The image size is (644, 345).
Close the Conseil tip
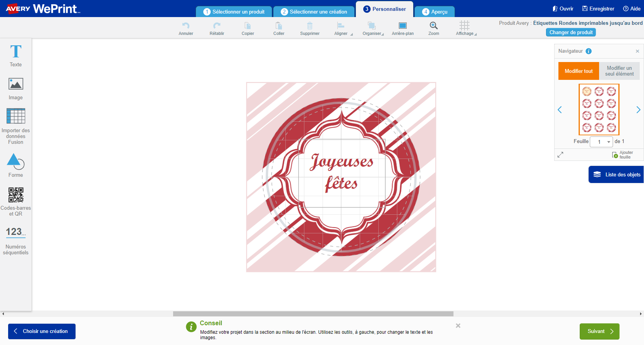click(458, 326)
